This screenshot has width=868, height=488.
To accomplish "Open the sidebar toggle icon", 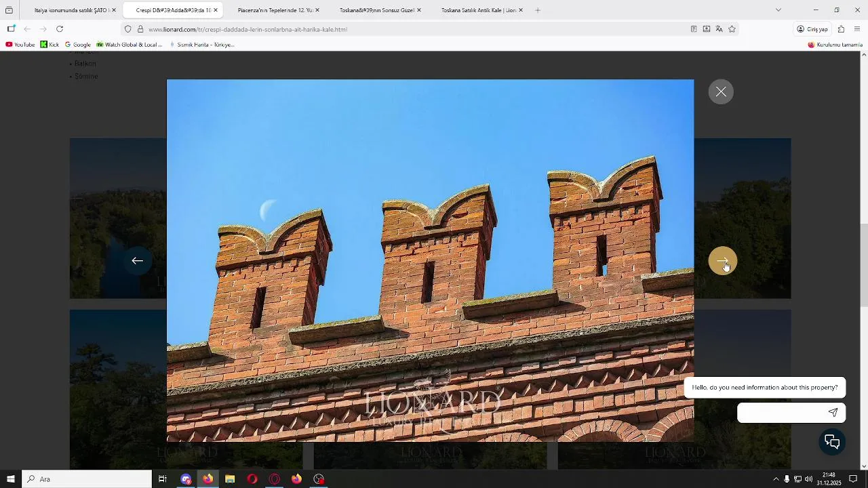I will pyautogui.click(x=11, y=29).
